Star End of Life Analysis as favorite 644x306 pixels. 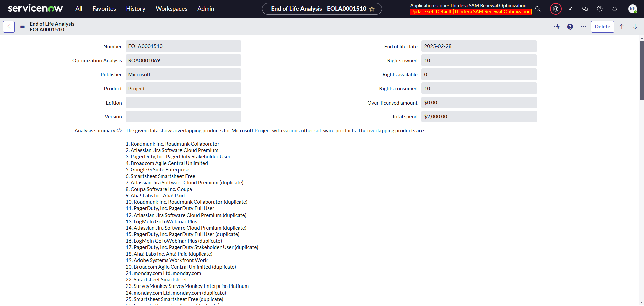coord(372,9)
